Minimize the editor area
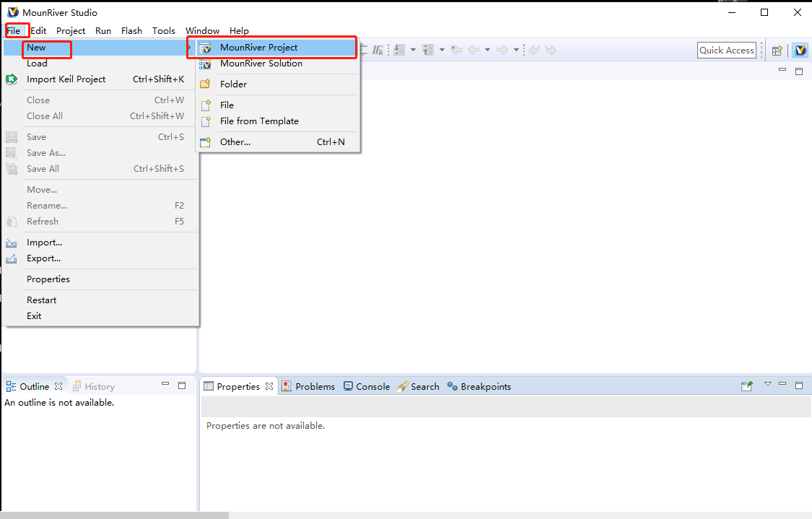 tap(782, 70)
